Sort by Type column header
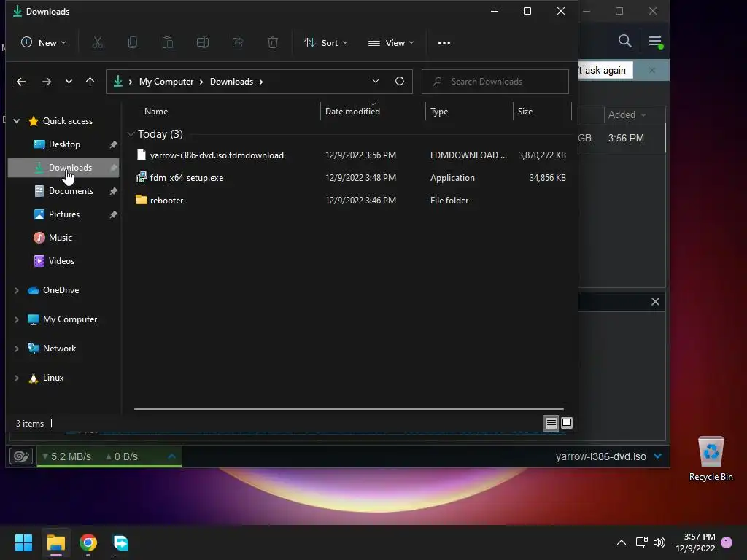Viewport: 747px width, 560px height. pos(439,112)
